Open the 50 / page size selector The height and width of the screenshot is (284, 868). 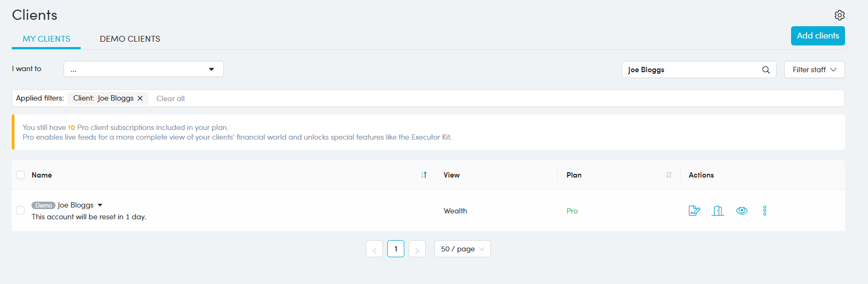pos(462,249)
